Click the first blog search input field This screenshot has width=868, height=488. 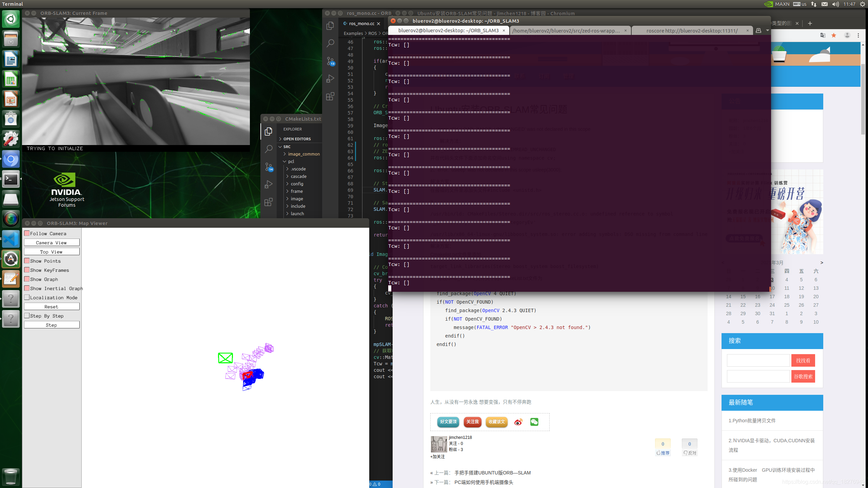tap(758, 360)
